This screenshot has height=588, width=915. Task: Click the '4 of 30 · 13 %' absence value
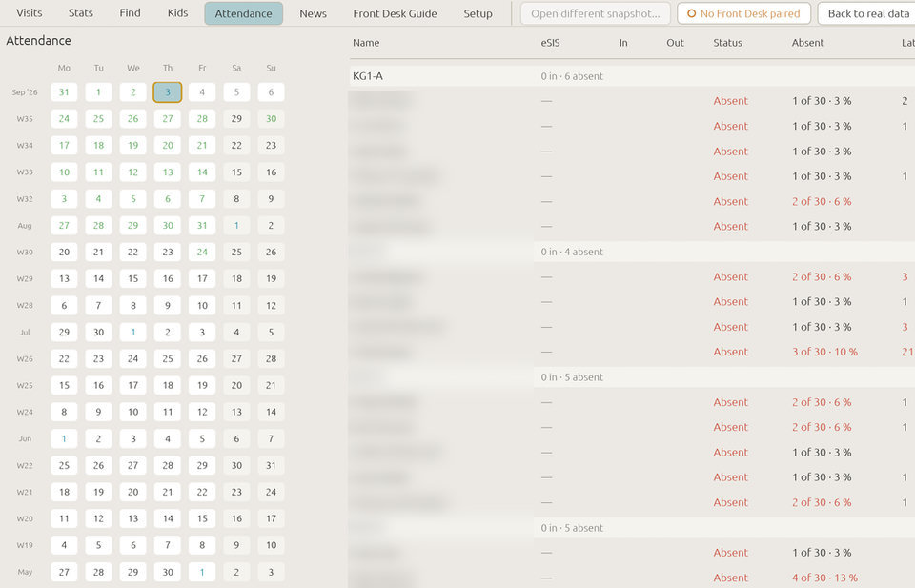pyautogui.click(x=824, y=578)
